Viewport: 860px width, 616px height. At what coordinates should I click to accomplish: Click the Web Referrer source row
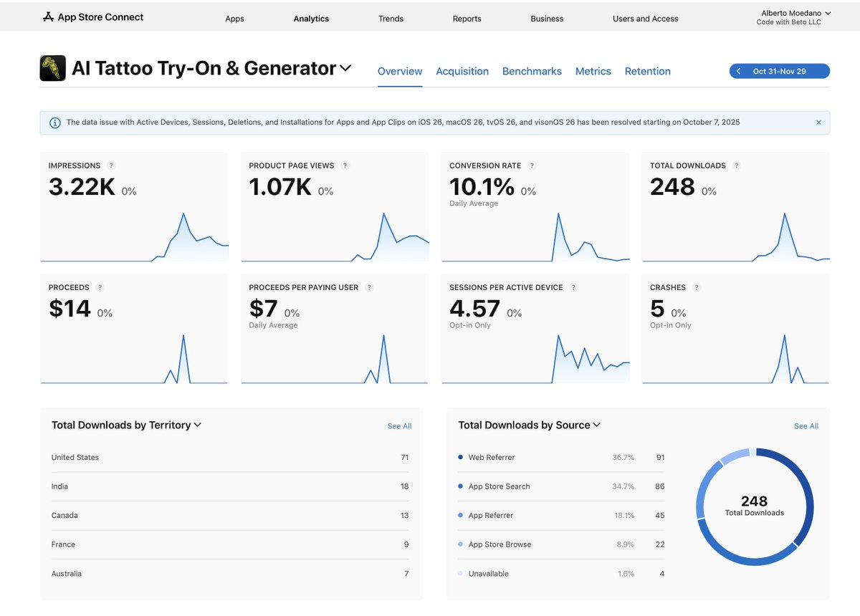tap(561, 457)
